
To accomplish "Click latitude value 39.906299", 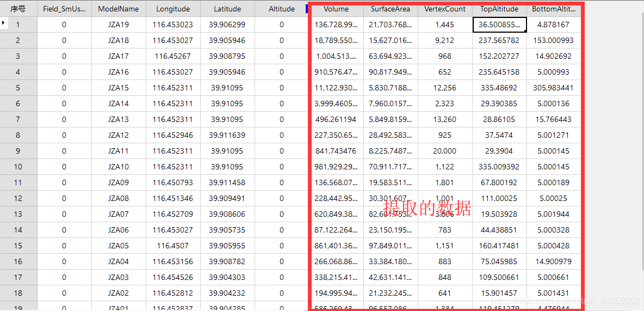I will [x=227, y=25].
